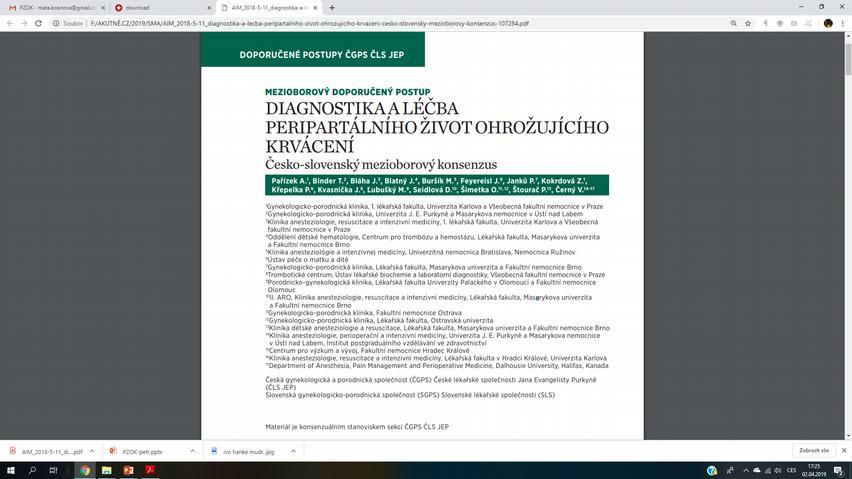The image size is (852, 479).
Task: Click the zoom magnifier in address bar
Action: click(734, 23)
